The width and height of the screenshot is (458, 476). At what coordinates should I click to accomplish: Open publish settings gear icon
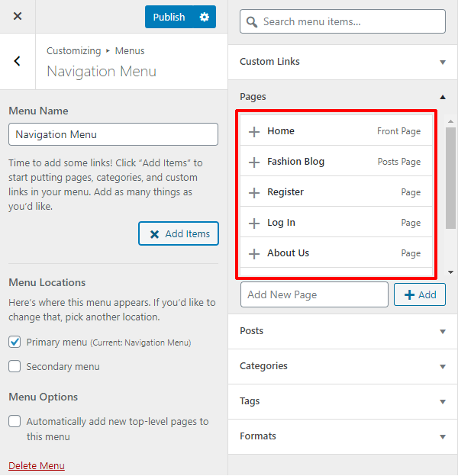(x=204, y=17)
